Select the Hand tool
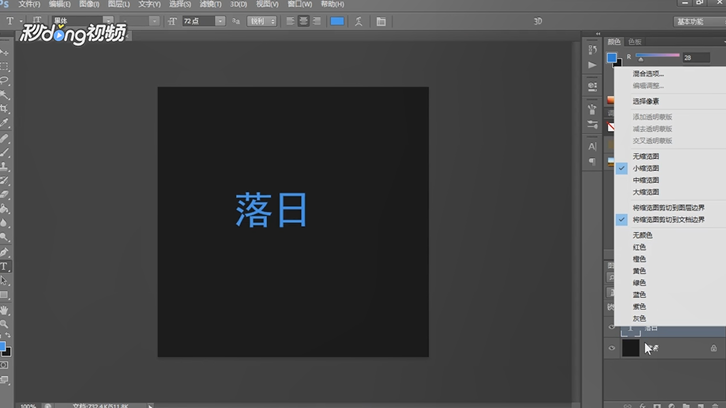The height and width of the screenshot is (408, 726). pyautogui.click(x=5, y=310)
